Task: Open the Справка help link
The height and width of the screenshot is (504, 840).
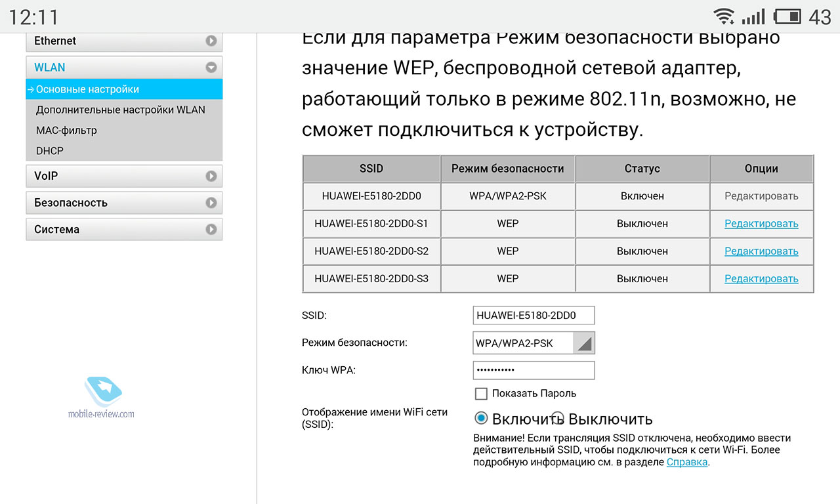Action: coord(687,462)
